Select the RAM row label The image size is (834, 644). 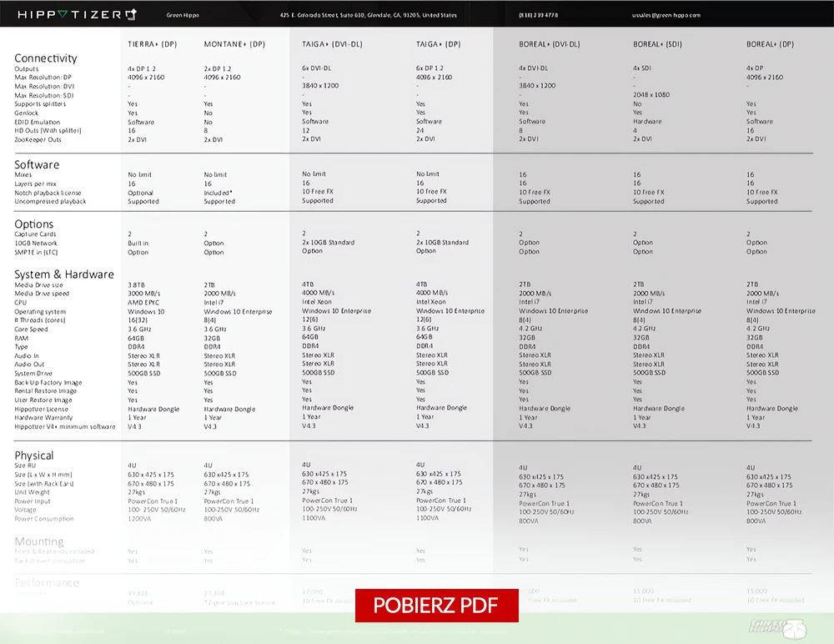pyautogui.click(x=22, y=338)
